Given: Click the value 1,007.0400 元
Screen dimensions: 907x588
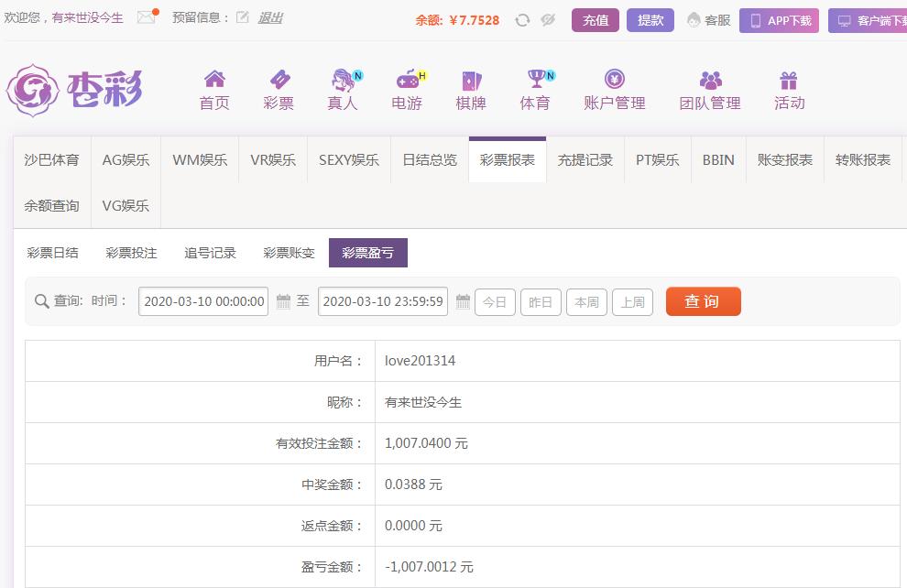Looking at the screenshot, I should (x=426, y=443).
